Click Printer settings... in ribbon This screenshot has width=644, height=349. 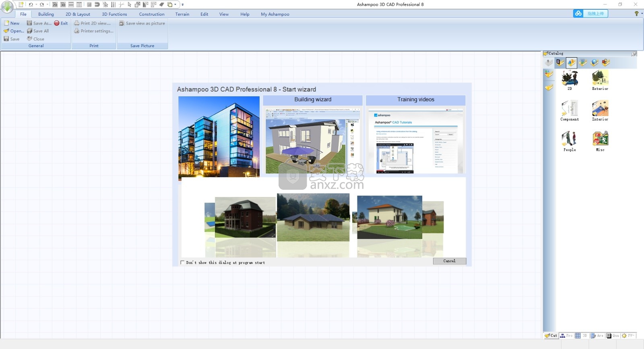pyautogui.click(x=94, y=31)
